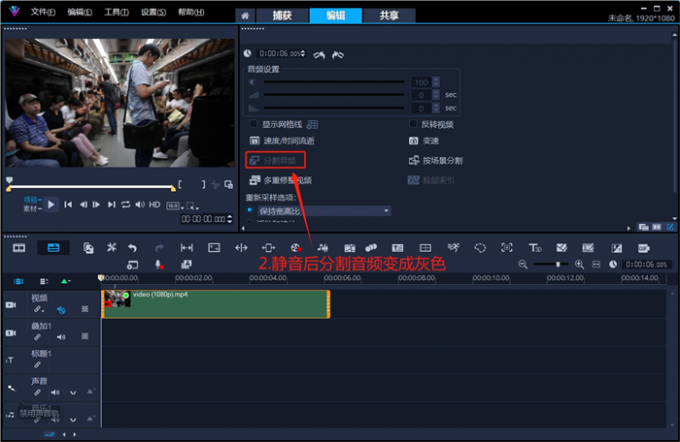Zoom out the timeline with minus magnifier
The image size is (680, 442).
click(523, 264)
